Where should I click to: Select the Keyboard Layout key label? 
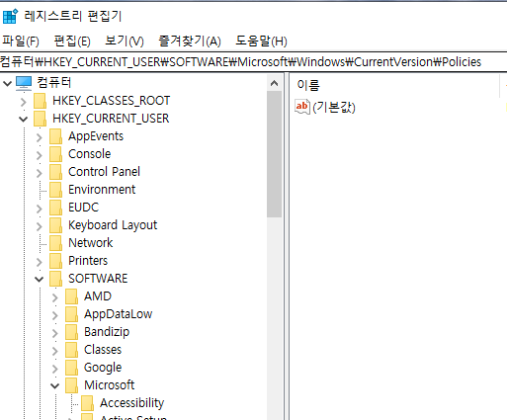click(x=113, y=225)
